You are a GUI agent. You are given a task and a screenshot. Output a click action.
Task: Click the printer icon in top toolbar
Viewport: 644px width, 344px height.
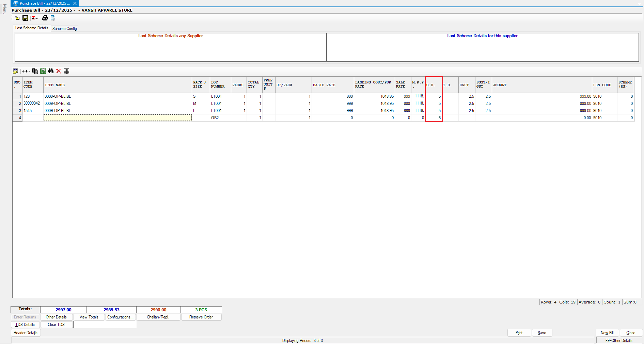click(45, 18)
